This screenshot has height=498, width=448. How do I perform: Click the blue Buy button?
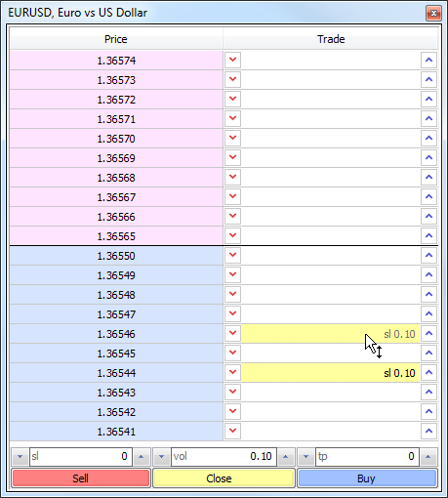coord(367,478)
